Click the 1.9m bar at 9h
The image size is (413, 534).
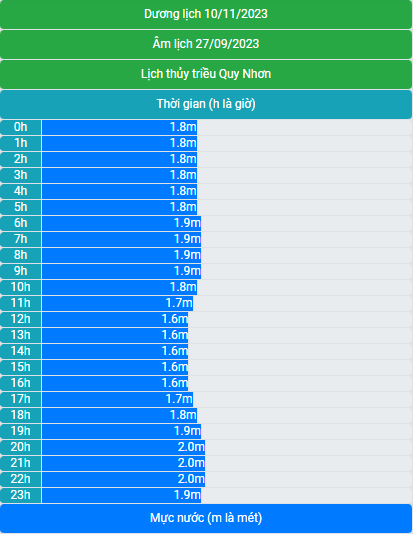(122, 271)
